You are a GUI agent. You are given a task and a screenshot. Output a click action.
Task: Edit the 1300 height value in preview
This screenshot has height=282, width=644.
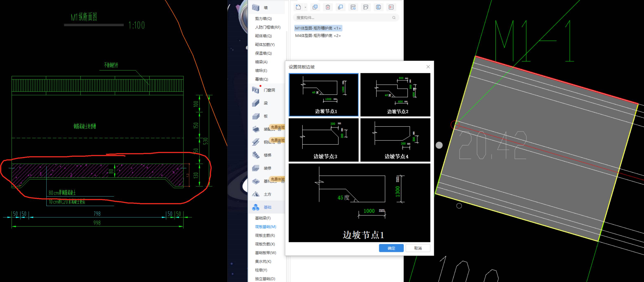click(398, 191)
